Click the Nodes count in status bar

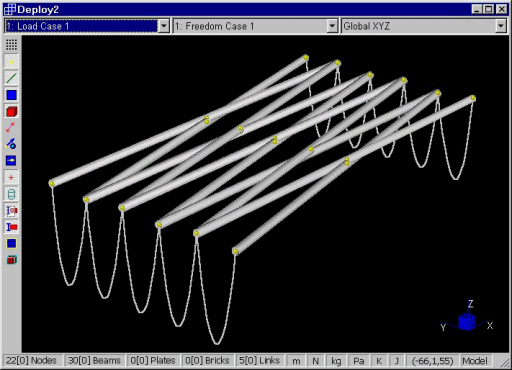point(31,361)
